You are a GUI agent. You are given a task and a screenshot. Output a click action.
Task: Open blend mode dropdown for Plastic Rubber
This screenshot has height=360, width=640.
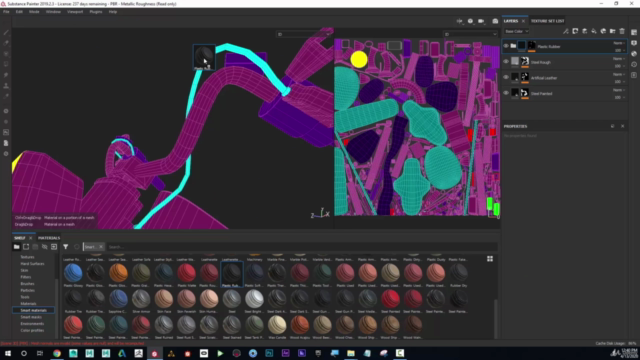point(619,43)
